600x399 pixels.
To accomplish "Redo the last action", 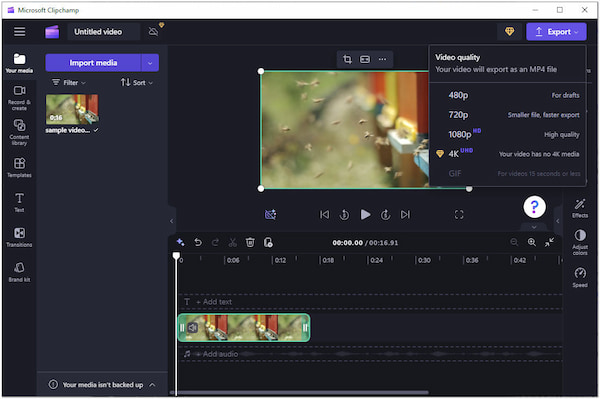I will [215, 242].
